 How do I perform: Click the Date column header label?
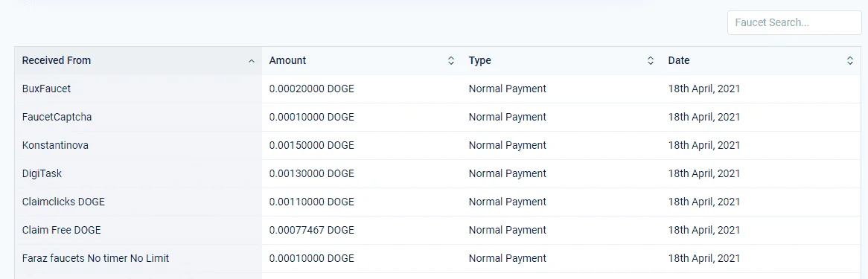tap(679, 61)
